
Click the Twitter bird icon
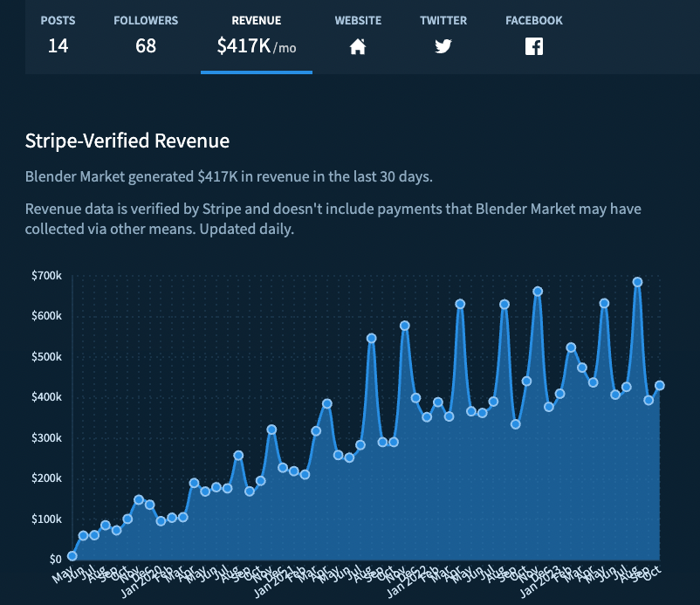click(x=443, y=47)
